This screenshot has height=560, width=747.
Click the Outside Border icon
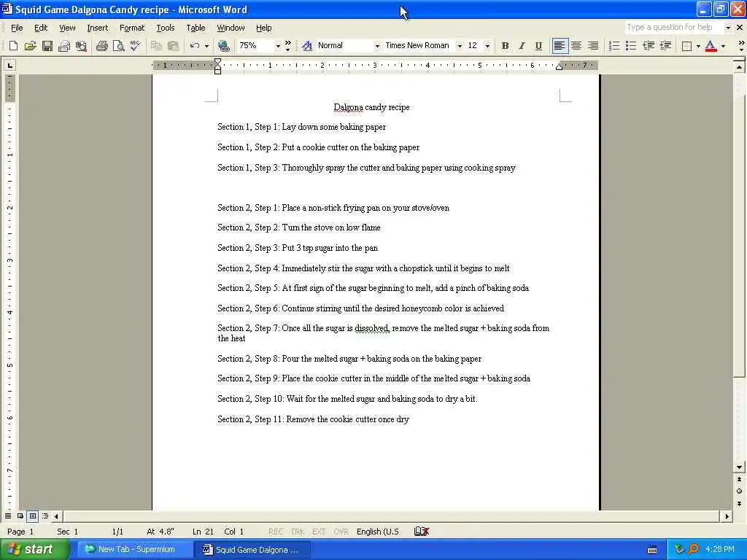(x=686, y=46)
